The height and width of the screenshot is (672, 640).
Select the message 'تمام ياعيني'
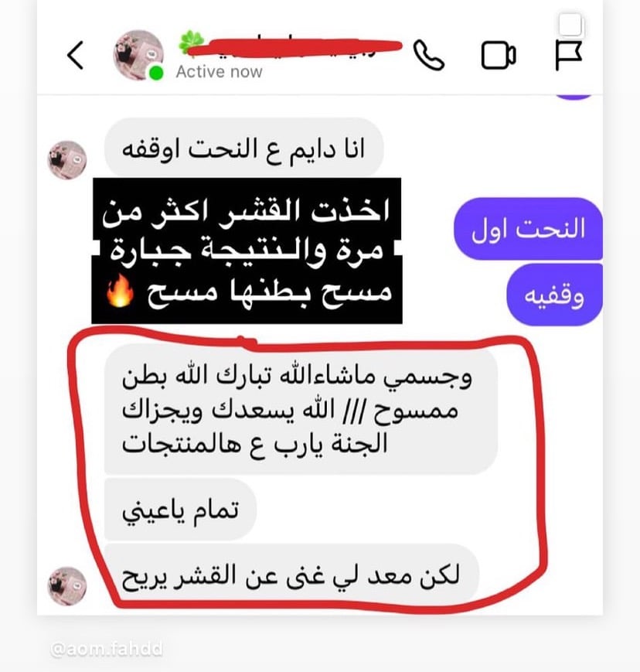(x=180, y=510)
